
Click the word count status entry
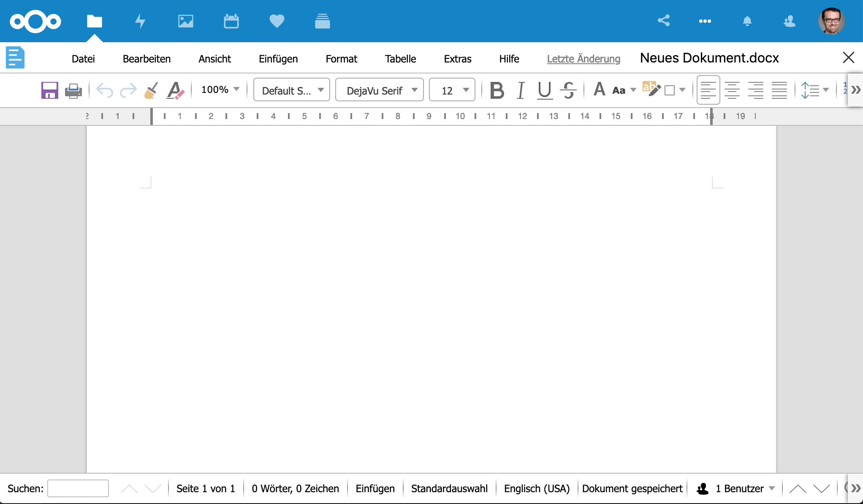(x=296, y=489)
